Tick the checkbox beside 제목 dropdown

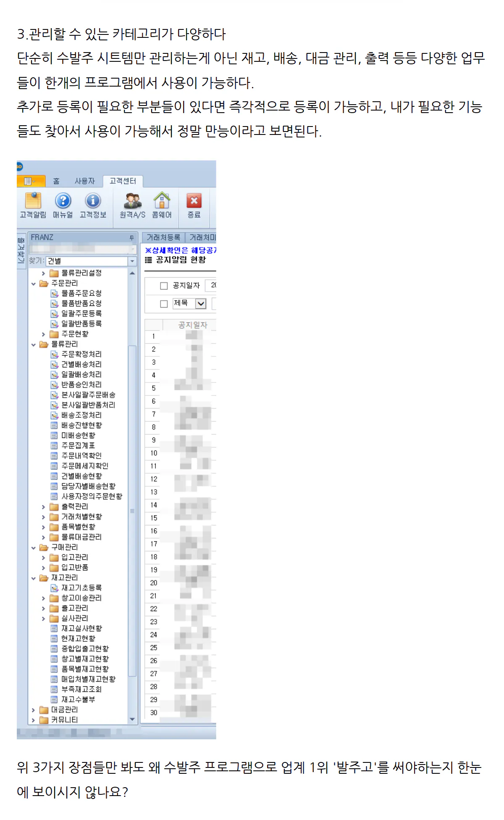click(164, 304)
